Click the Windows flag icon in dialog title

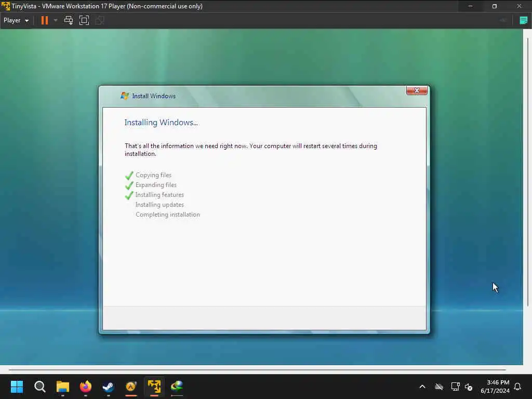point(125,96)
